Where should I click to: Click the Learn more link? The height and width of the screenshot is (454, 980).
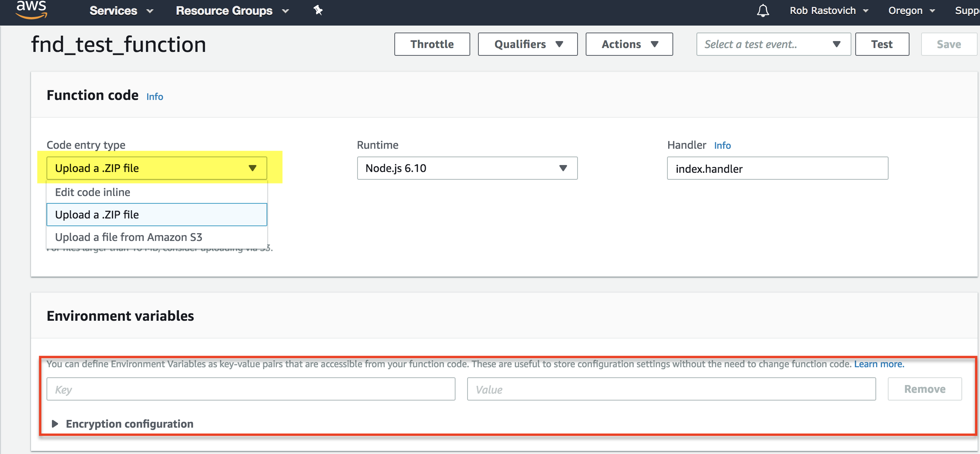[x=879, y=364]
